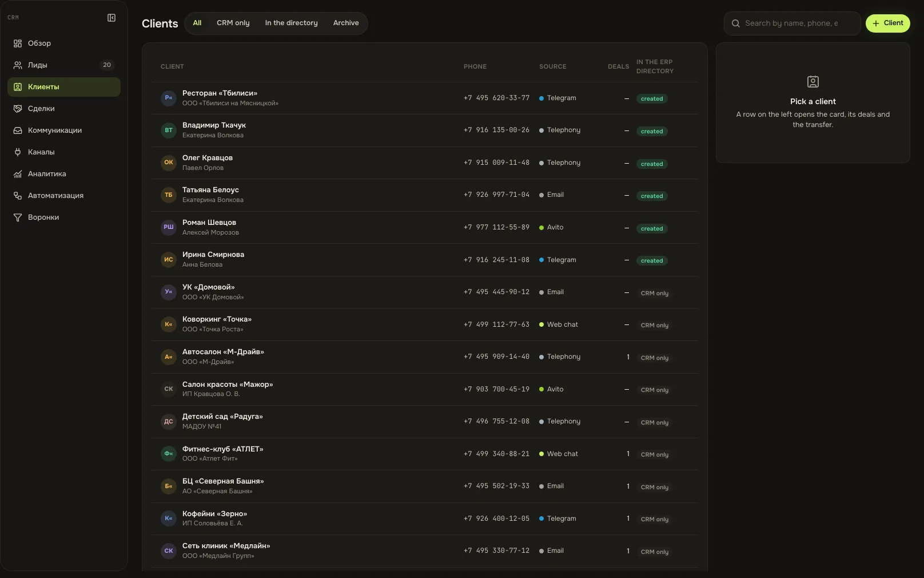
Task: Open the Лиды users icon
Action: (18, 65)
